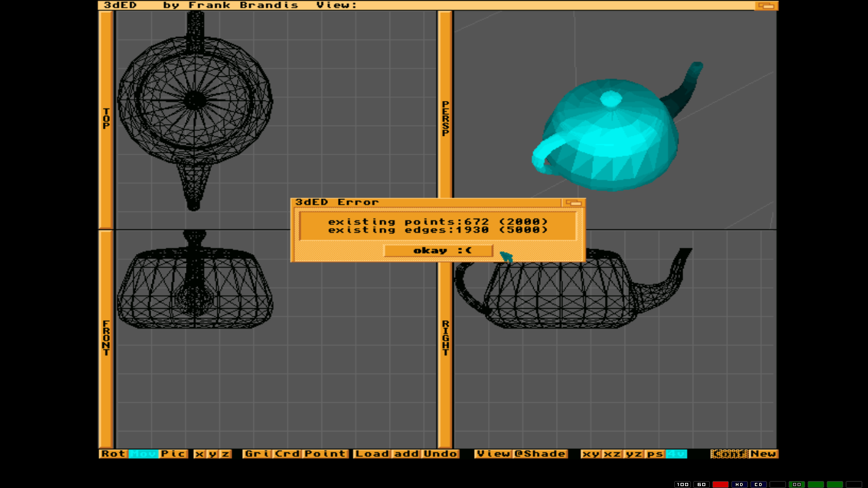Click the Crd coordinates button
The height and width of the screenshot is (488, 868).
287,454
